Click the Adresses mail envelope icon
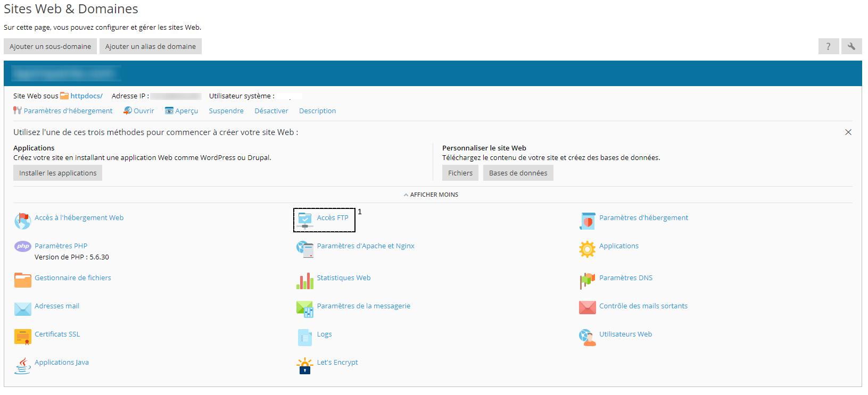The width and height of the screenshot is (868, 395). pyautogui.click(x=22, y=309)
